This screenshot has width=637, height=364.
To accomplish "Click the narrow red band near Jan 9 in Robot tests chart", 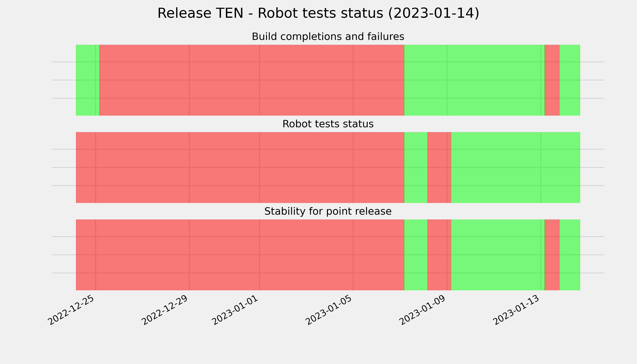I will point(439,167).
